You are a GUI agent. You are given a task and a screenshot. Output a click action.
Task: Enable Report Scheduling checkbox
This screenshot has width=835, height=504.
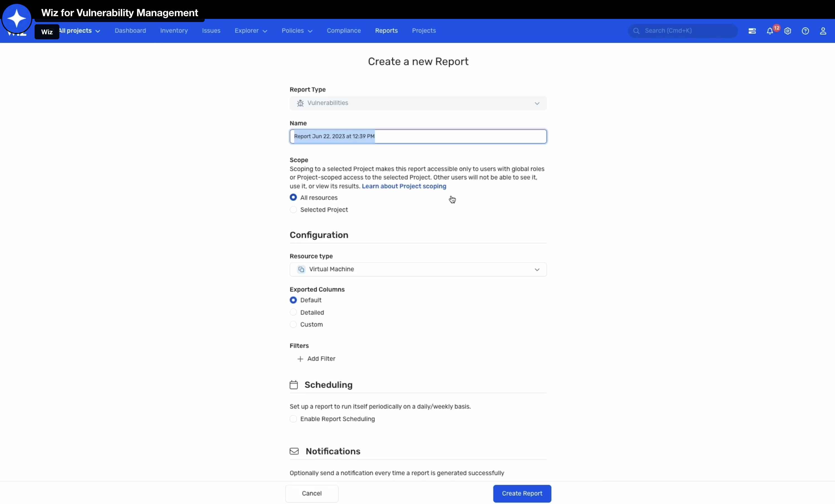(x=293, y=419)
